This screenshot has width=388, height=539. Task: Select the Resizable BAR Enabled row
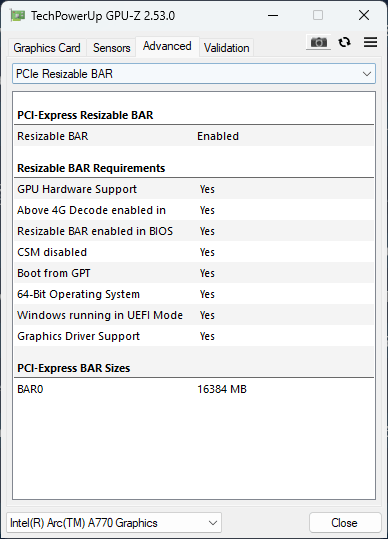tap(194, 136)
